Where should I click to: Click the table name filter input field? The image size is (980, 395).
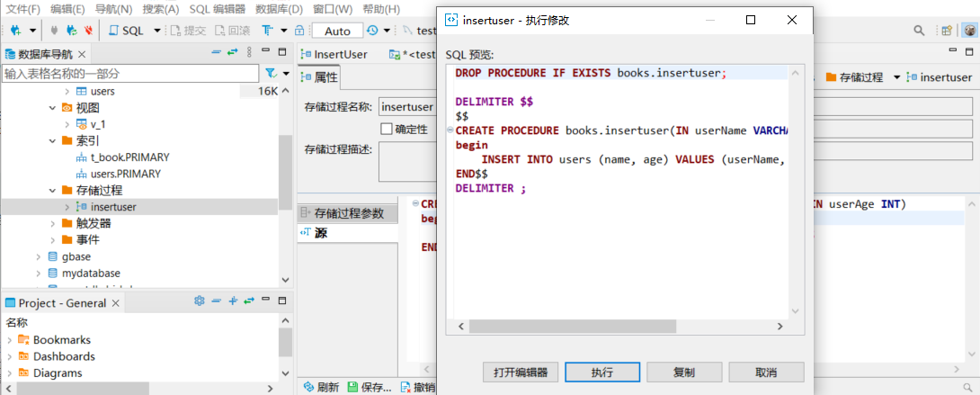point(130,73)
